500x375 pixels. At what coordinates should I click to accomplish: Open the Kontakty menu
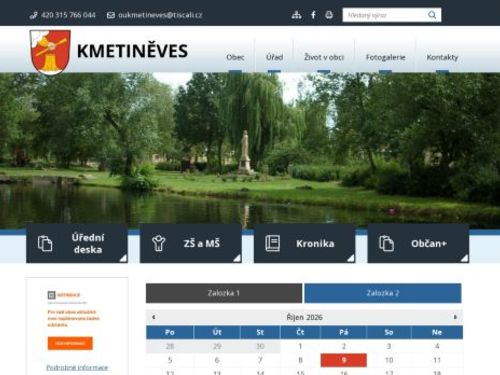(442, 57)
